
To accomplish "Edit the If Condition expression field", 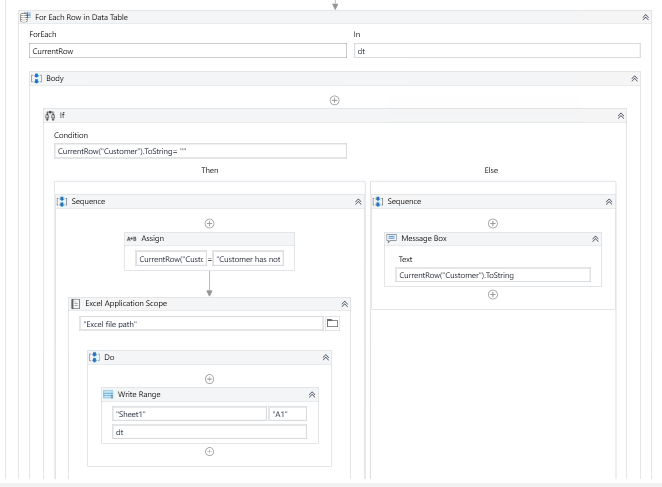I will click(200, 151).
